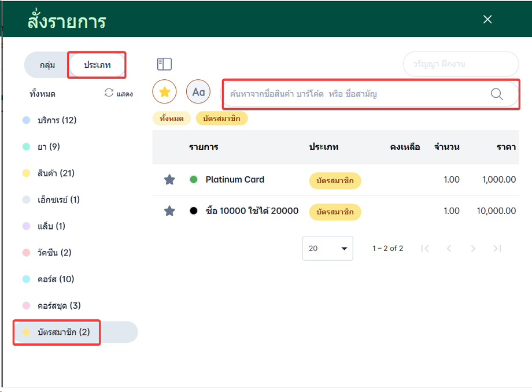The image size is (532, 392).
Task: Click the Aa common name toggle button
Action: [x=198, y=92]
